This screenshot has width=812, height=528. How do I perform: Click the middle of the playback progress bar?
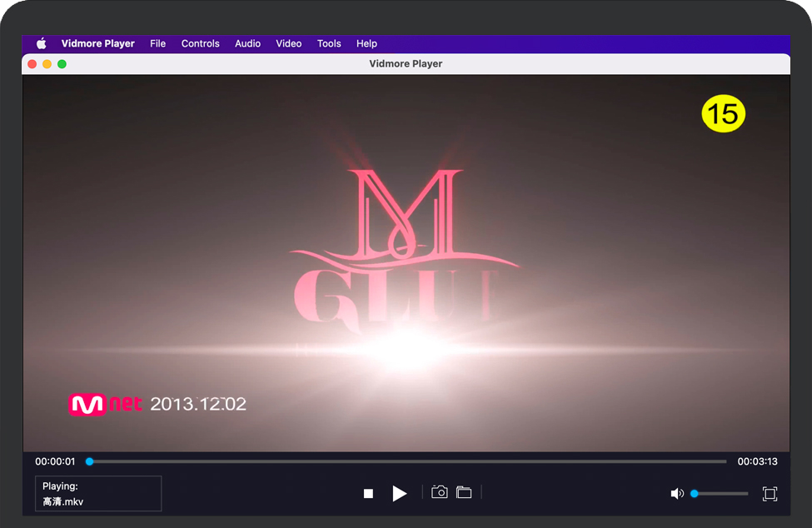pos(406,461)
